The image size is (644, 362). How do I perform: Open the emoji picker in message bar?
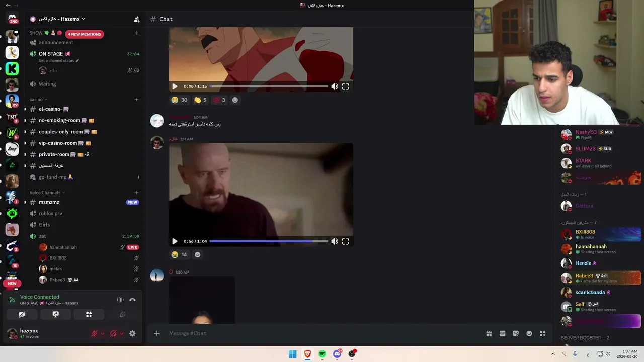tap(529, 333)
